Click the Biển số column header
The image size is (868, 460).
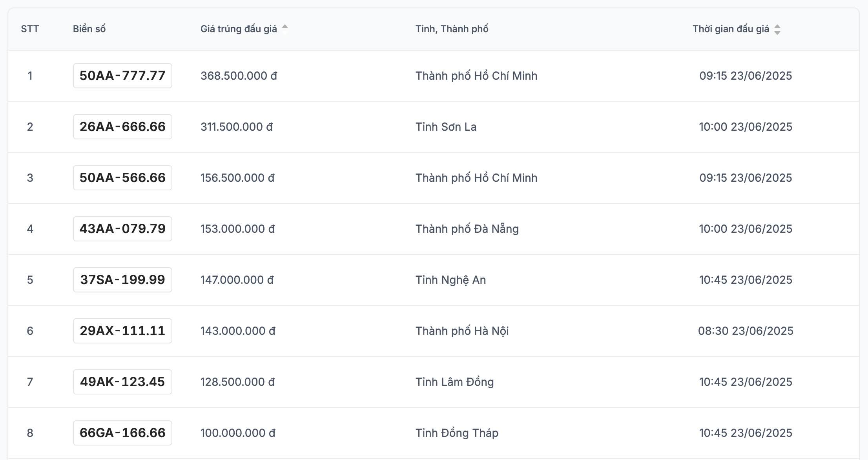[x=89, y=29]
